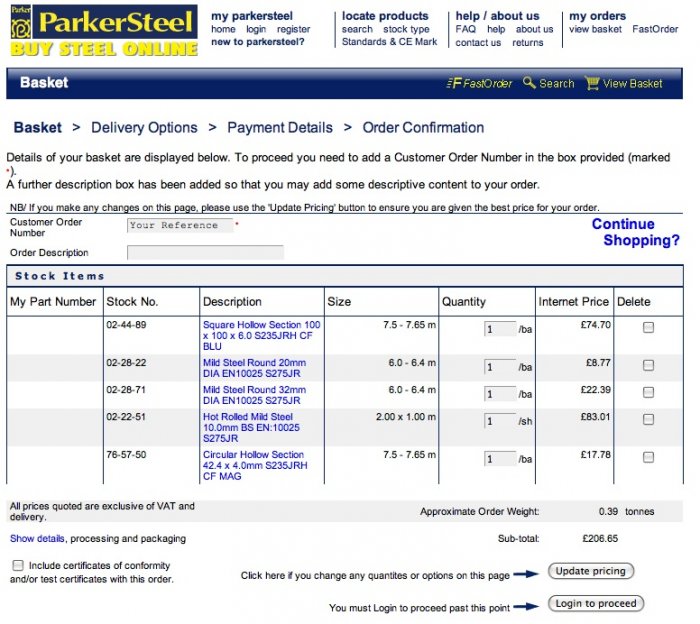The height and width of the screenshot is (624, 700).
Task: Tick delete checkbox for Mild Steel Round 20mm
Action: [648, 366]
